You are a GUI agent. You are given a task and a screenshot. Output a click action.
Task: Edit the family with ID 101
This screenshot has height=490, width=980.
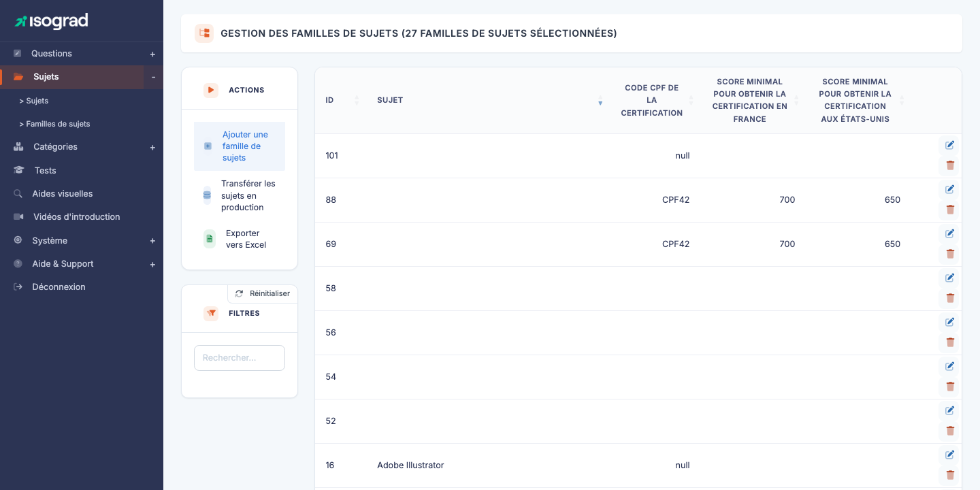(x=950, y=145)
